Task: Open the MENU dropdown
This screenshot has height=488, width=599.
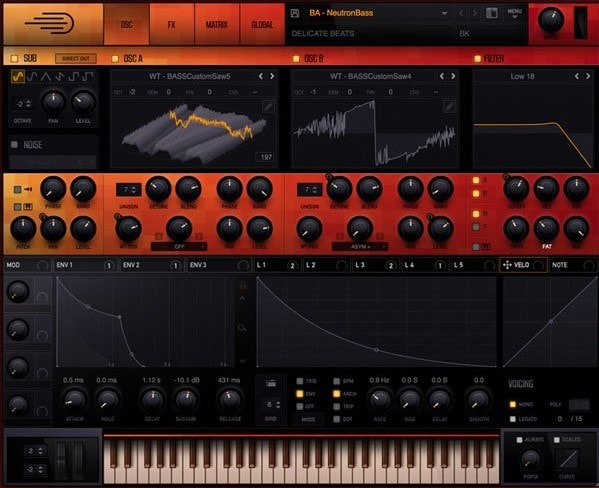Action: [515, 13]
